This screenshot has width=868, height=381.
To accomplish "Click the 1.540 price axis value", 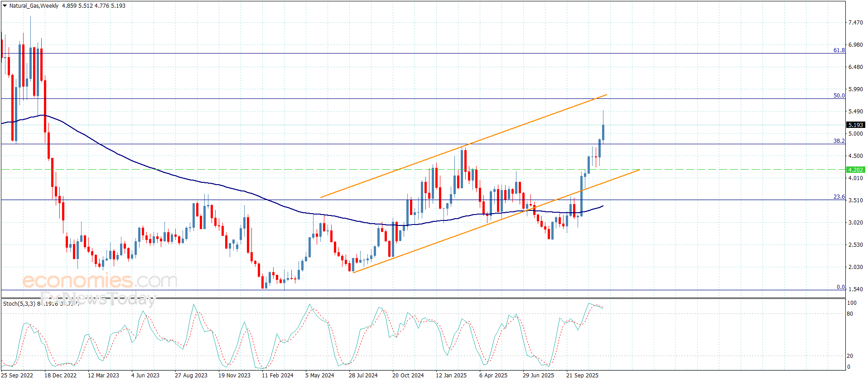I will click(855, 289).
